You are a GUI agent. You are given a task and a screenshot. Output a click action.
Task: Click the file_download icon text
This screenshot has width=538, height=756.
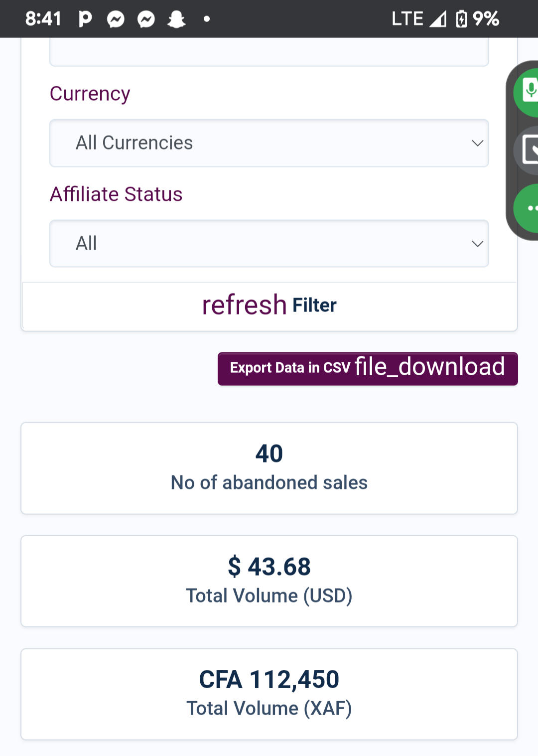click(x=429, y=367)
